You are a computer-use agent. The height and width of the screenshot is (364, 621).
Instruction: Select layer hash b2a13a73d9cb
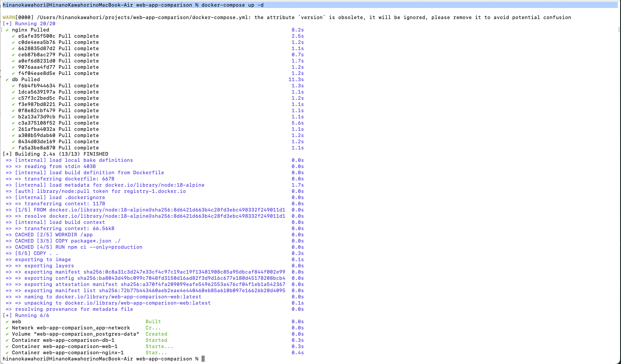[x=37, y=117]
